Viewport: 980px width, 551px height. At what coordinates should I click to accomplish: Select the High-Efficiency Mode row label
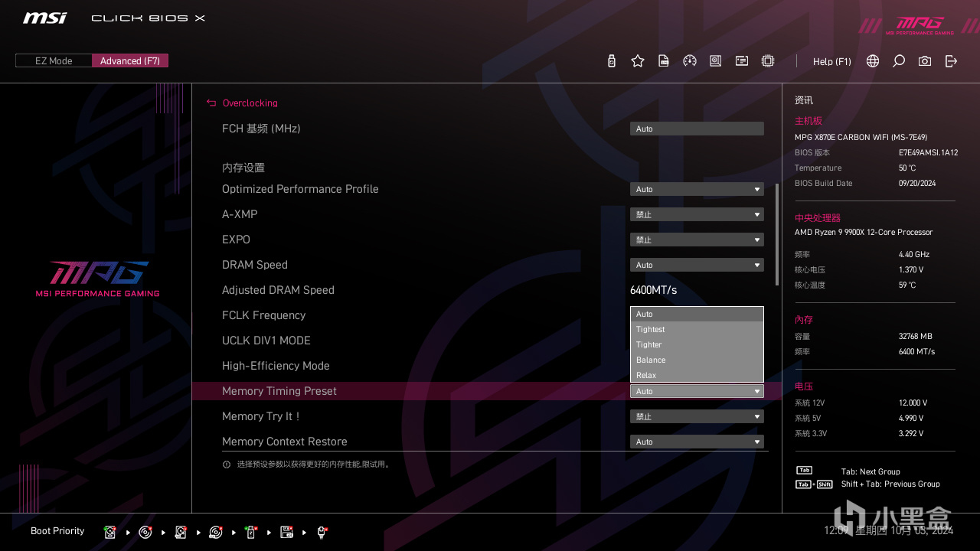(x=276, y=366)
